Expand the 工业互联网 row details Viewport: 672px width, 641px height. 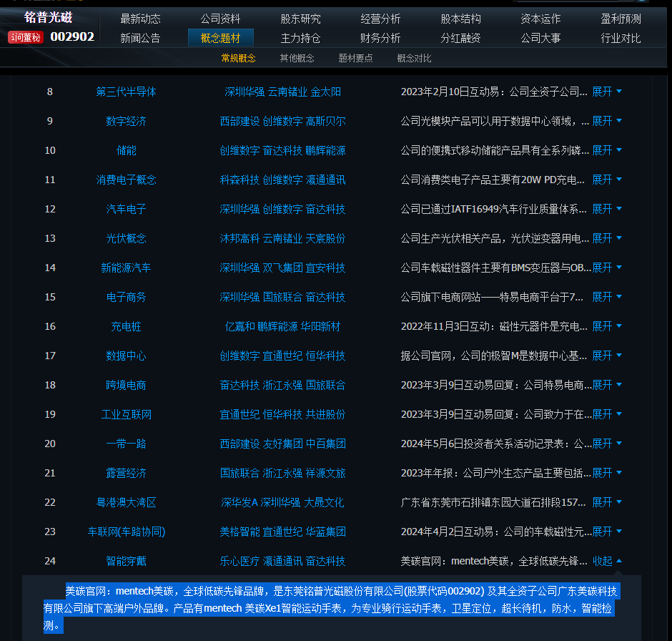pyautogui.click(x=606, y=414)
